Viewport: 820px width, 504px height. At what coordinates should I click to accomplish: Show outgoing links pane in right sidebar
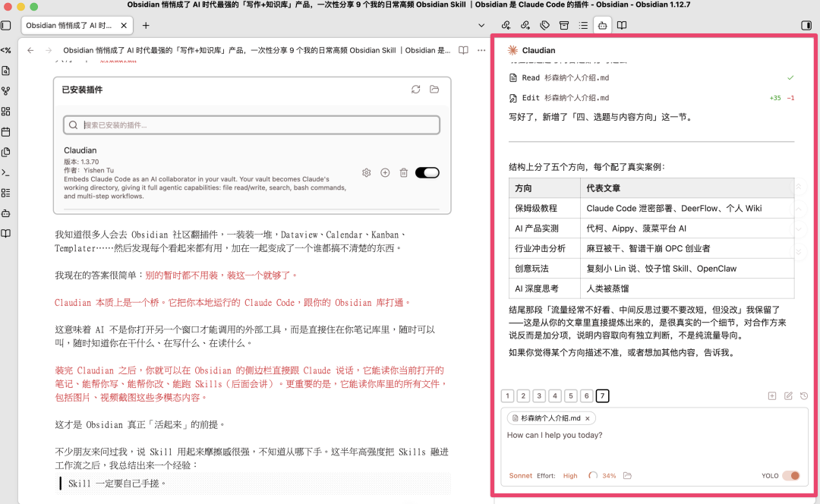(525, 25)
